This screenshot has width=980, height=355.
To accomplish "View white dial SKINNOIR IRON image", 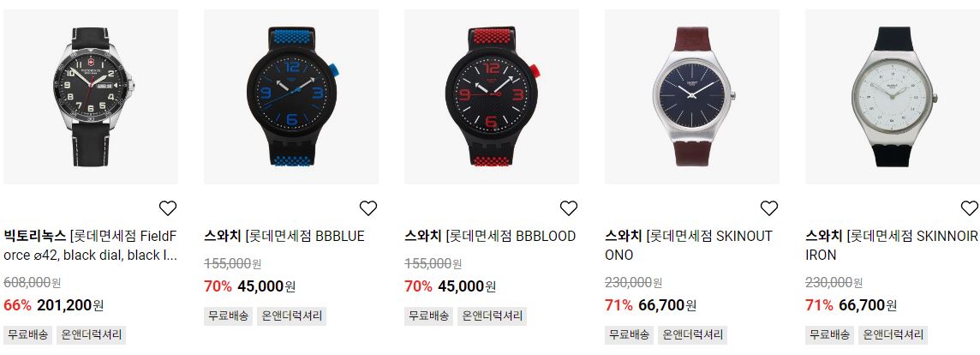I will tap(893, 96).
